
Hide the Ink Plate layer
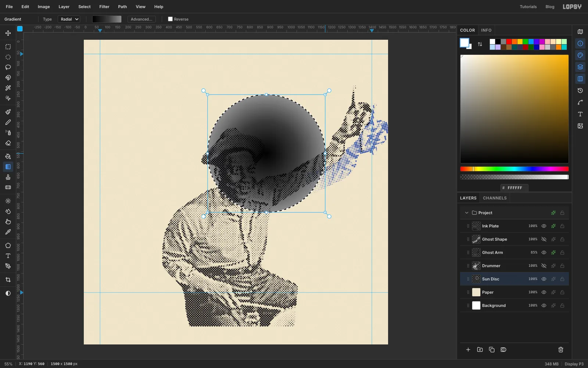(544, 226)
